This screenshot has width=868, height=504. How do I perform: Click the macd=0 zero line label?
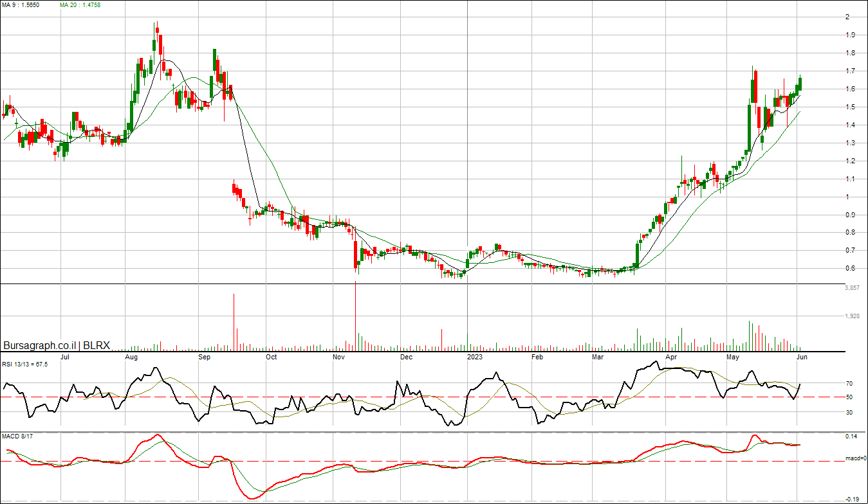coord(855,459)
